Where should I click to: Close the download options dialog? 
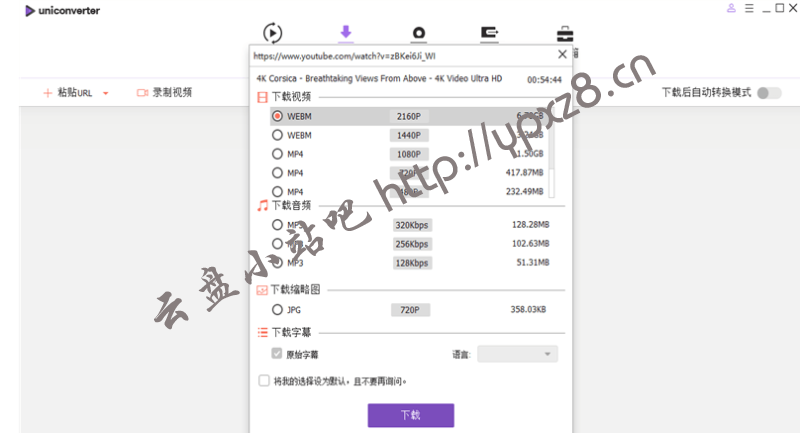pos(562,55)
